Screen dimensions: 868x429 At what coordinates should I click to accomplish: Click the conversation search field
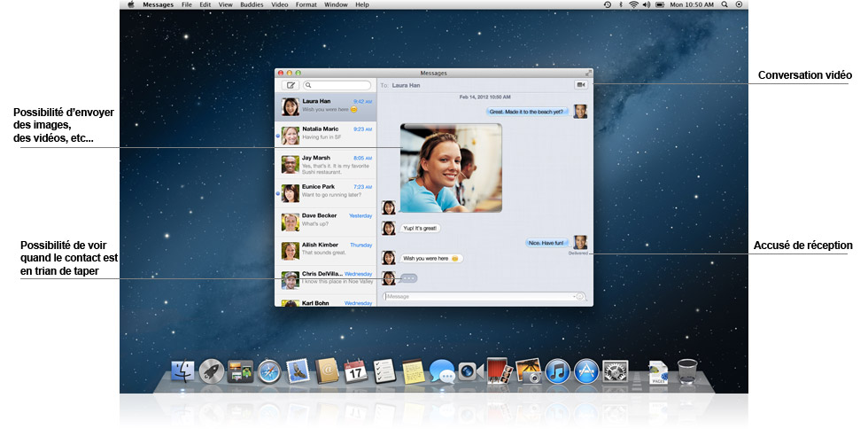pos(337,85)
